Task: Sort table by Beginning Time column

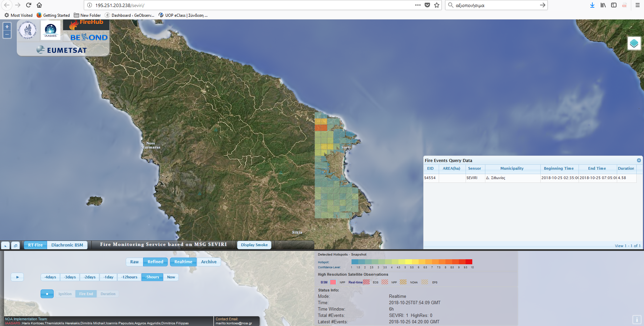Action: 558,168
